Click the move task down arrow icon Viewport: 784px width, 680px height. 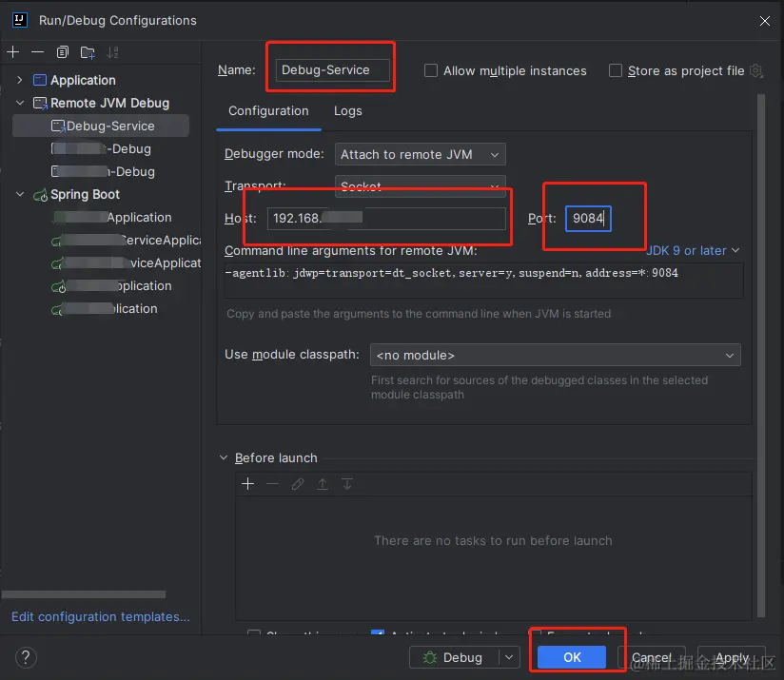point(347,484)
